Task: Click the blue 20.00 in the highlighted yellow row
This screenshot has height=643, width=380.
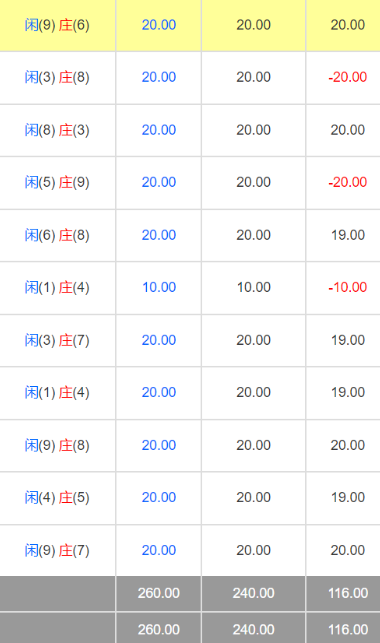Action: point(159,25)
